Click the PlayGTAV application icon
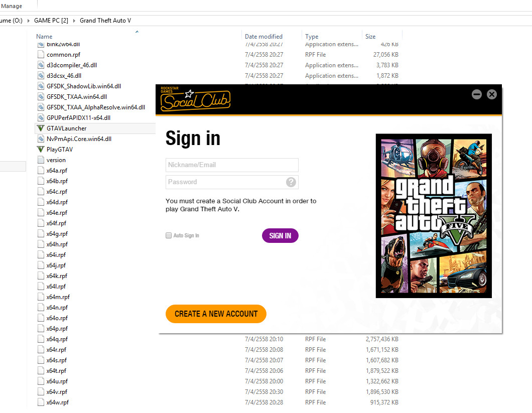Screen dimensions: 532x413 tap(41, 150)
